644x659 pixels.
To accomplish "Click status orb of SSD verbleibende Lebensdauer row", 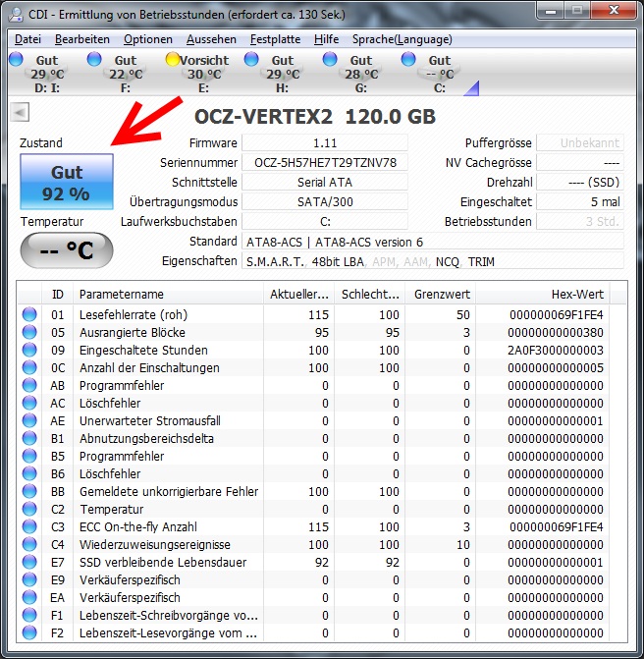I will click(x=29, y=562).
